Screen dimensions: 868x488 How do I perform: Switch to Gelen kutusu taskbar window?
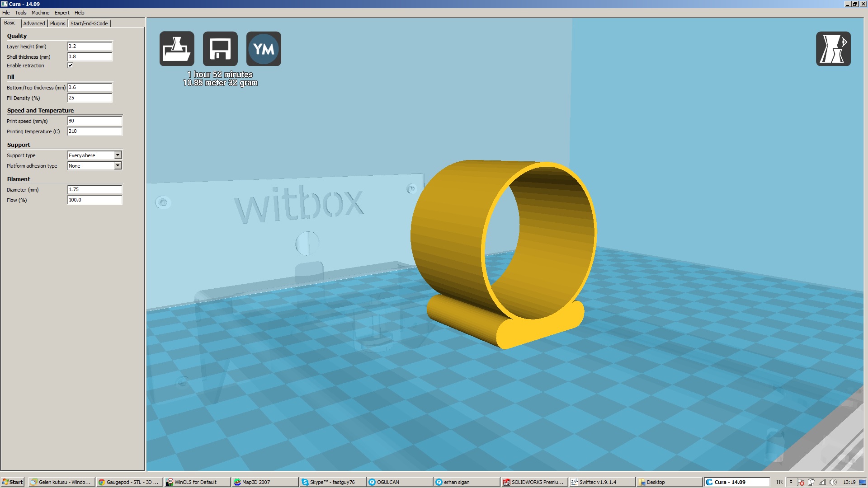point(61,482)
